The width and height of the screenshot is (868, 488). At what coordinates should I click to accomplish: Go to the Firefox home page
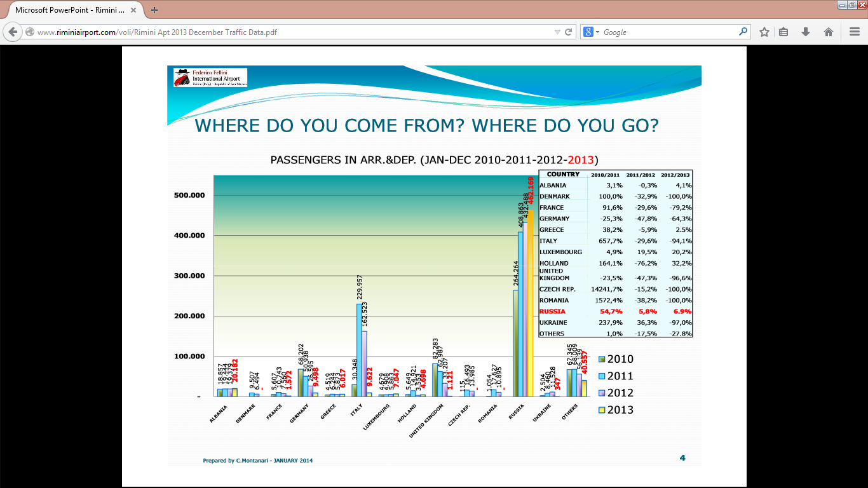829,32
